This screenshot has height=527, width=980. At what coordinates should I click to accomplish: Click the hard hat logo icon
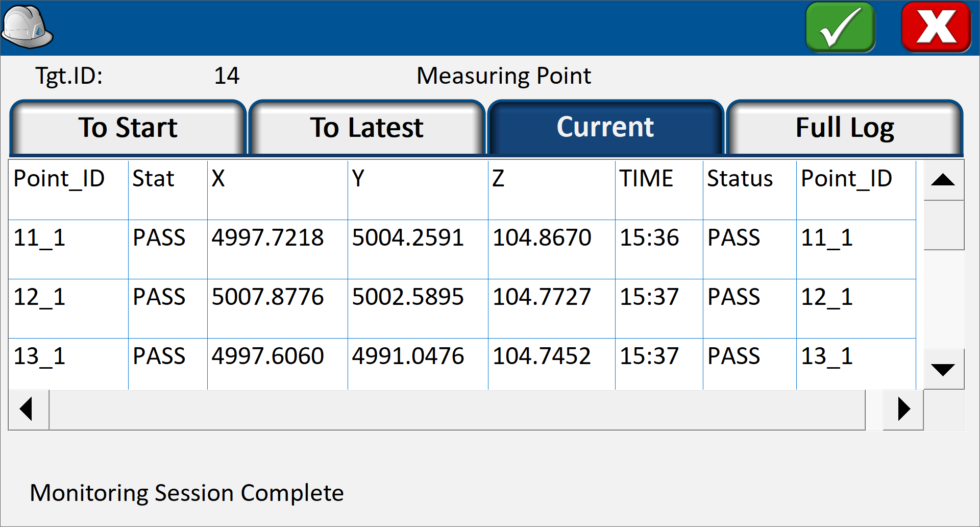pyautogui.click(x=28, y=27)
